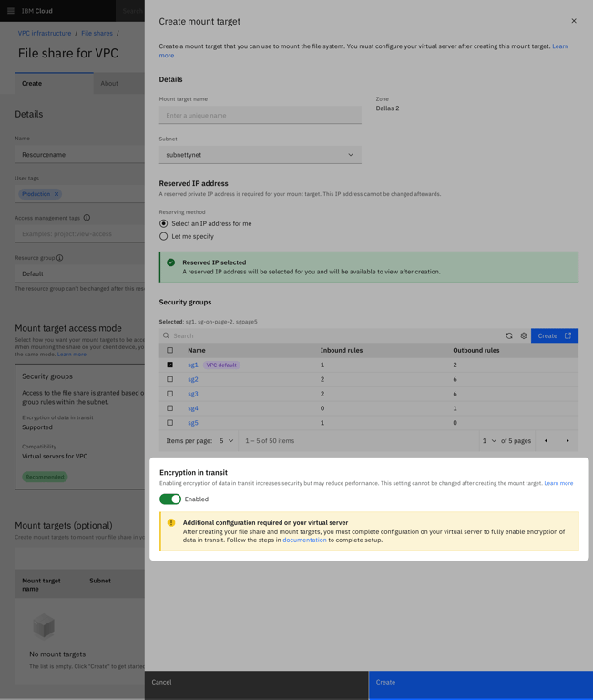Click the VPC default tag on sg1
This screenshot has height=700, width=593.
(x=221, y=365)
